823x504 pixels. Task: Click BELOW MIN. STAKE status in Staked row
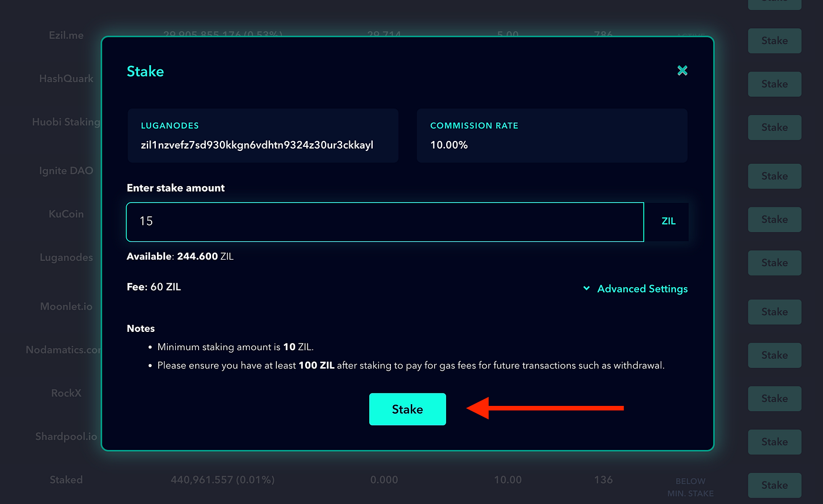[x=690, y=487]
